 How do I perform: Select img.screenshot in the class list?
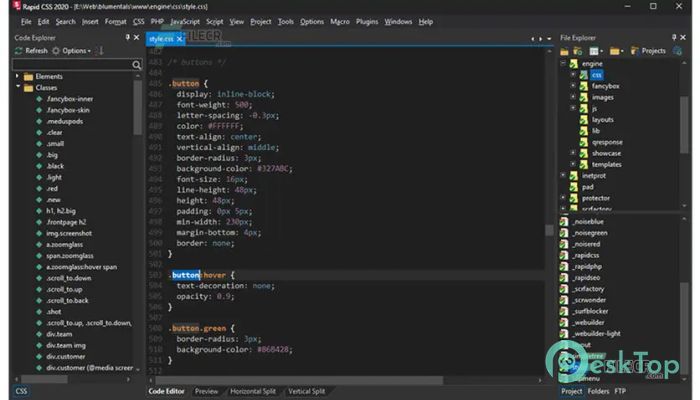pos(69,233)
